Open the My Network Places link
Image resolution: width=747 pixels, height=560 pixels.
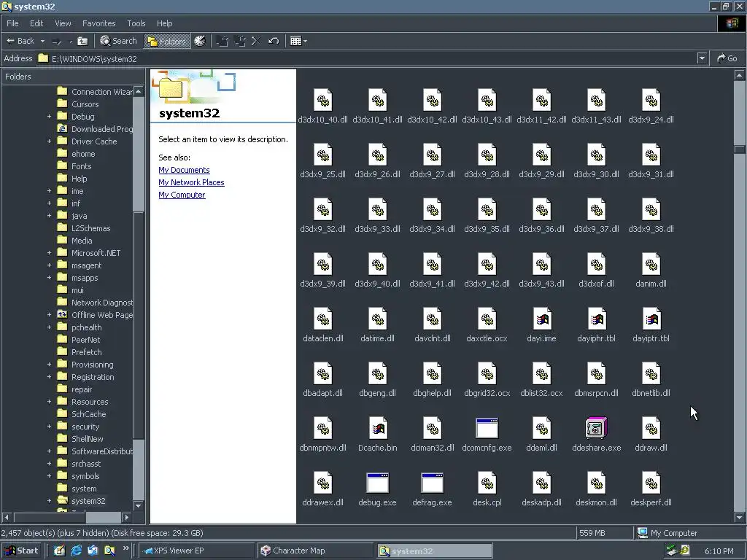(191, 182)
